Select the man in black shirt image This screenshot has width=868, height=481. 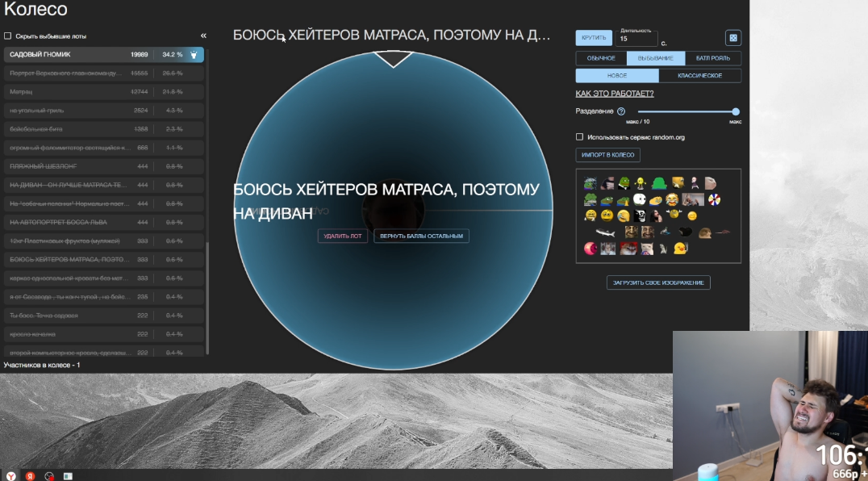point(607,183)
